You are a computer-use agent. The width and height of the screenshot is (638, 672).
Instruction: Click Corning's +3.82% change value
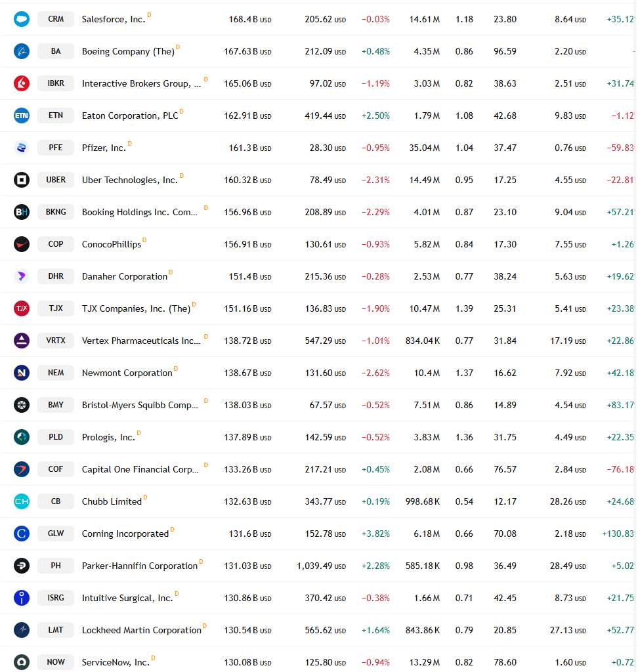[x=375, y=534]
